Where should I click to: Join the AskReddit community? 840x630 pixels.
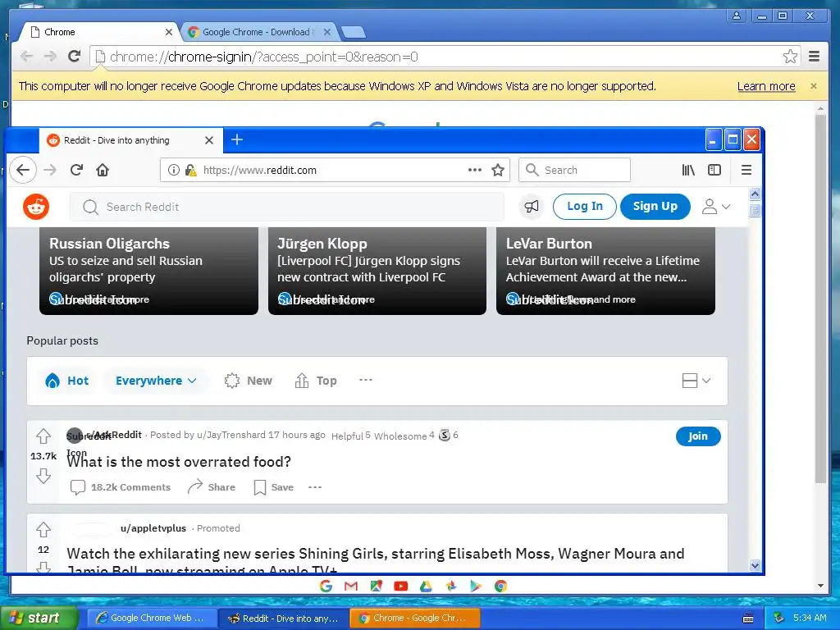pyautogui.click(x=698, y=436)
